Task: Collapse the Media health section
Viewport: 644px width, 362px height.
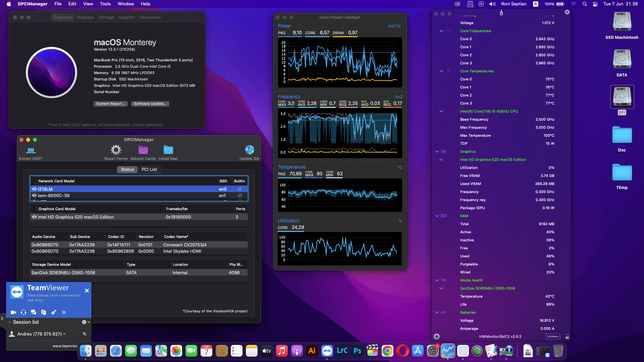Action: tap(437, 280)
